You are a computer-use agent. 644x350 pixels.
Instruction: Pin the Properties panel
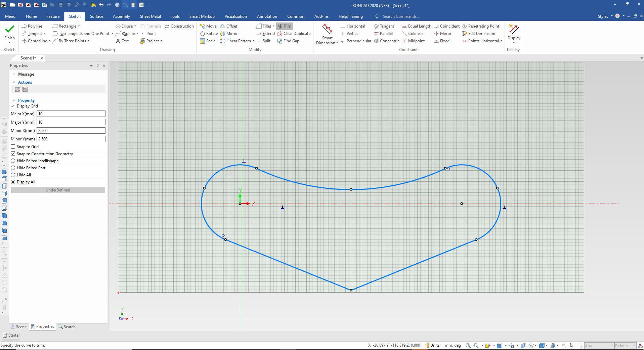click(97, 65)
